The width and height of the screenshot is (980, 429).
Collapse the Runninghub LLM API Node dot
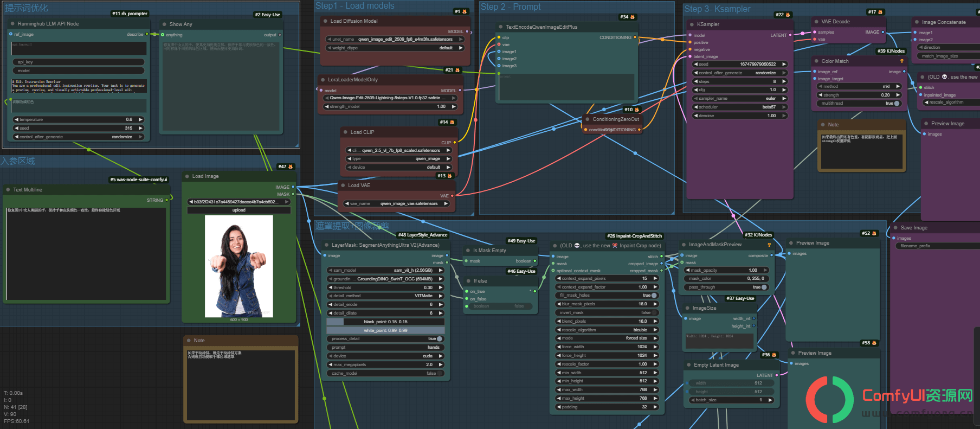(x=12, y=24)
